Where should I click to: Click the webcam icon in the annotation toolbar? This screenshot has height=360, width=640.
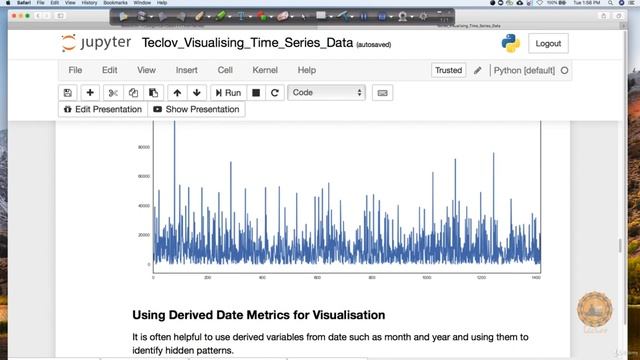click(x=403, y=17)
